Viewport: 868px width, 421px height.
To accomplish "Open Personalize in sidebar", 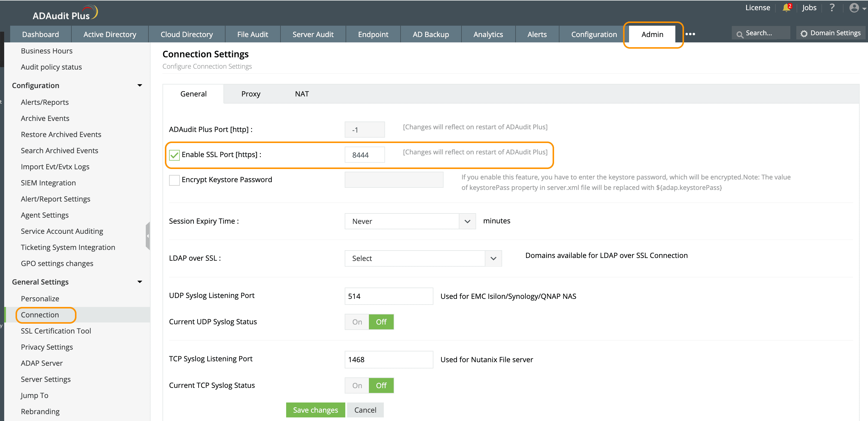I will (40, 299).
